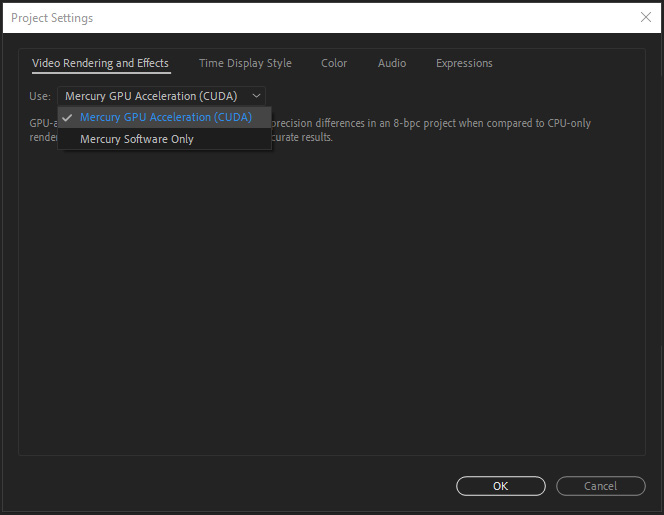The image size is (664, 515).
Task: Go to the Expressions tab
Action: point(464,63)
